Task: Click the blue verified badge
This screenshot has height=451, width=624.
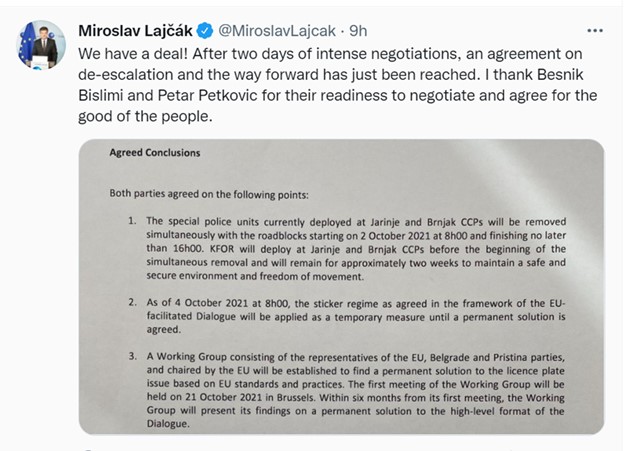Action: [x=205, y=31]
